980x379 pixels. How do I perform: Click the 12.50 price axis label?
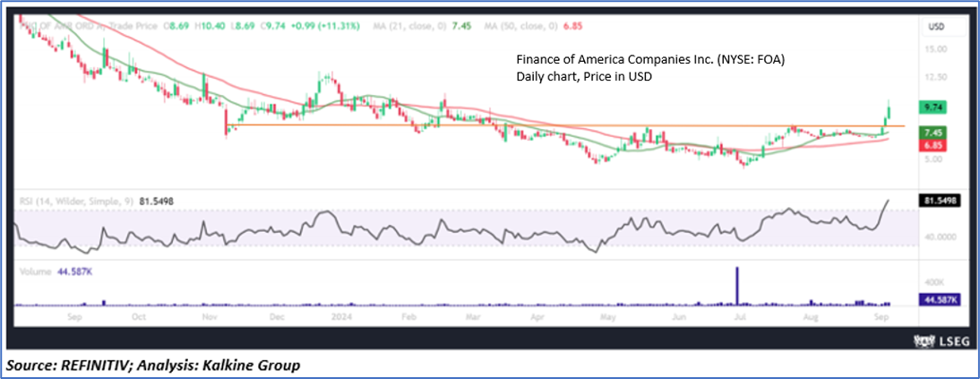pyautogui.click(x=933, y=77)
